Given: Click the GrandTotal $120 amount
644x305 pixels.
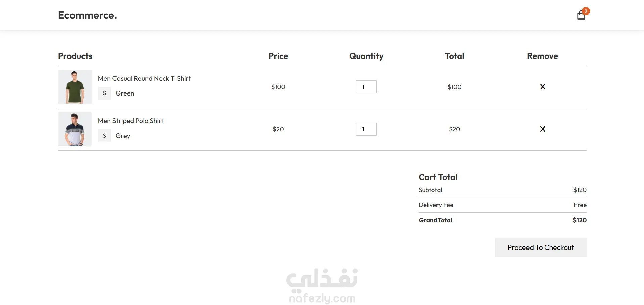Looking at the screenshot, I should click(580, 220).
